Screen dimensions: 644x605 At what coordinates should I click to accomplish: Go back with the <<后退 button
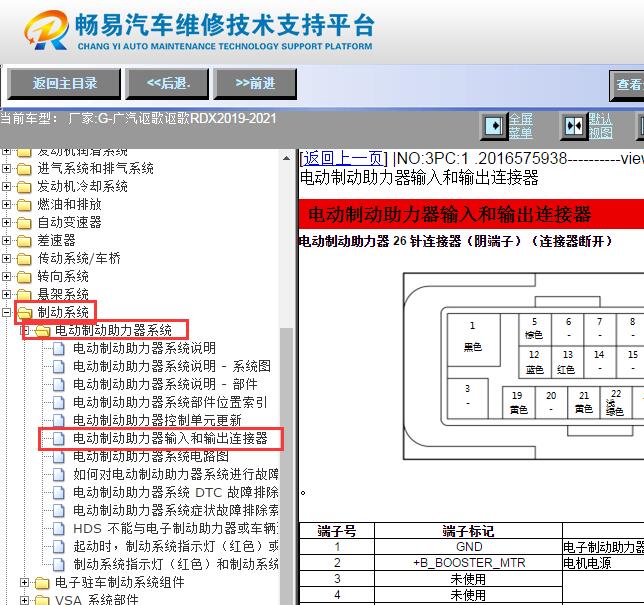coord(167,84)
